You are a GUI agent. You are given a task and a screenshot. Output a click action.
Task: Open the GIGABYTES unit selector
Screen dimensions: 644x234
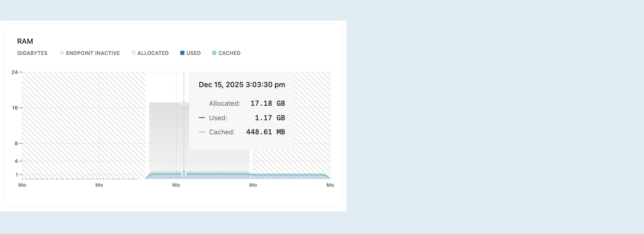[x=32, y=53]
